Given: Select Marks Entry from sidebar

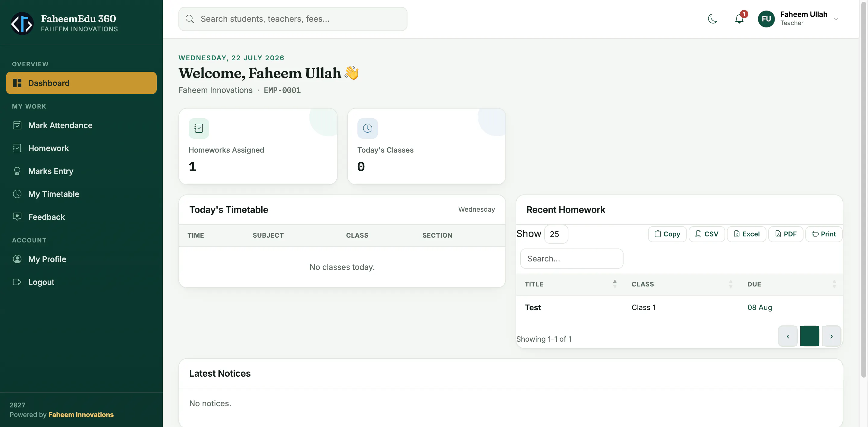Looking at the screenshot, I should 81,171.
